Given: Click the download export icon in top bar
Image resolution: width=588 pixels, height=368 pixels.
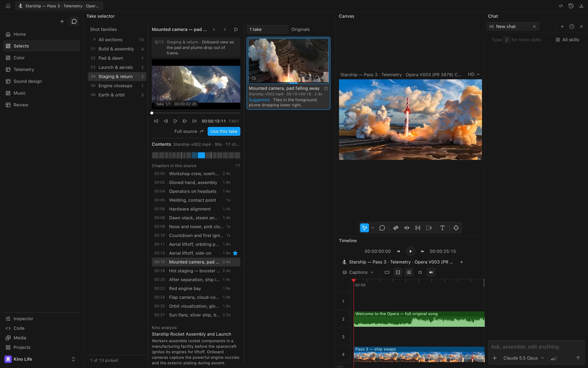Looking at the screenshot, I should point(581,6).
